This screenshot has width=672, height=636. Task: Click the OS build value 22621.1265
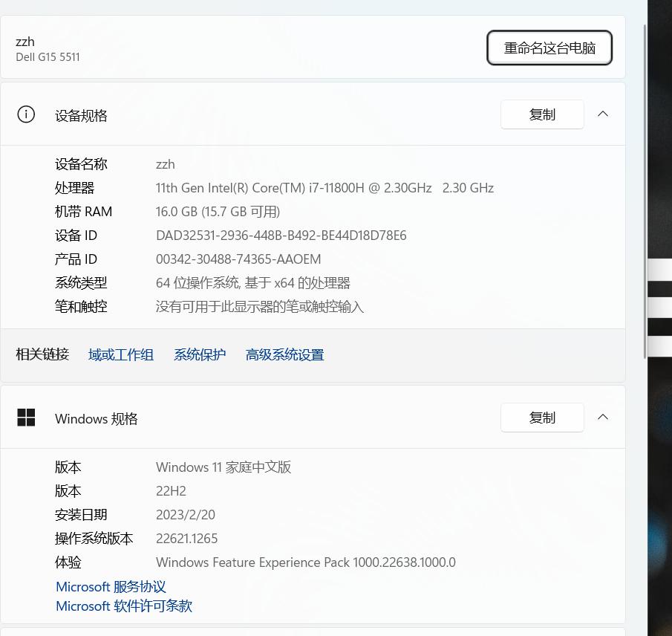(x=187, y=538)
